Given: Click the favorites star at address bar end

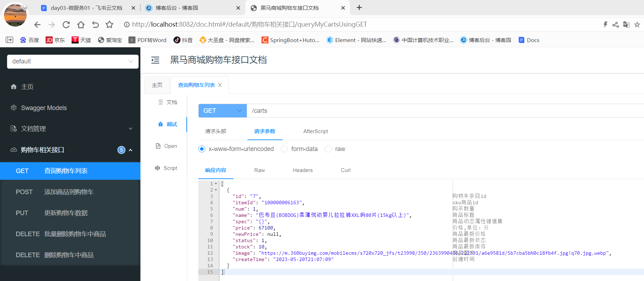Looking at the screenshot, I should point(637,25).
